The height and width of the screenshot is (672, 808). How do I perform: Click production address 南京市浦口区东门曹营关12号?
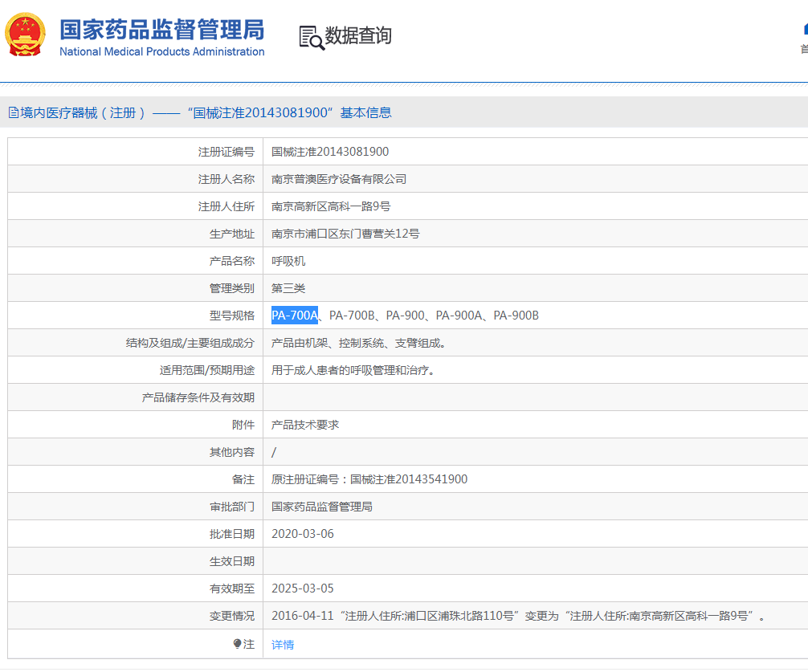click(345, 234)
